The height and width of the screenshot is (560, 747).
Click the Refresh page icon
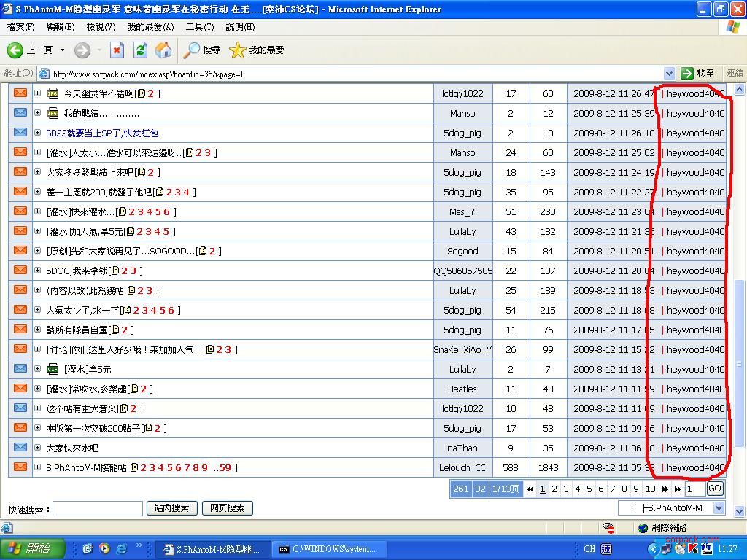(141, 50)
